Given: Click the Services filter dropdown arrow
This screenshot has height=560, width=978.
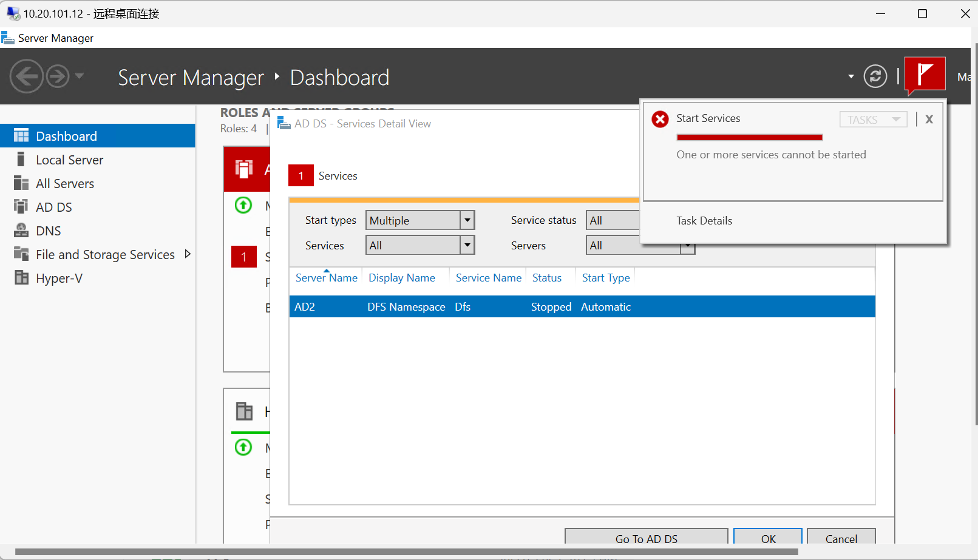Looking at the screenshot, I should click(x=467, y=245).
